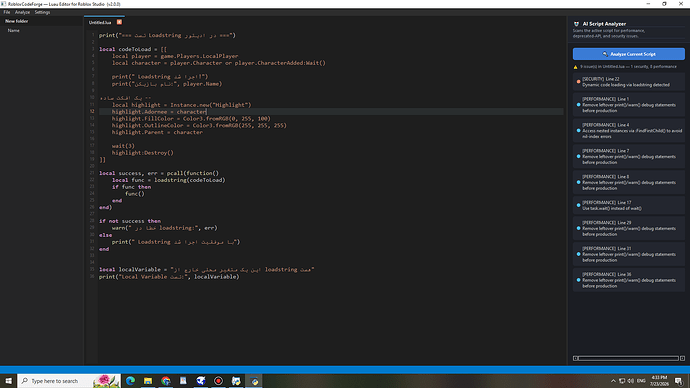Viewport: 690px width, 388px height.
Task: Click the analyzer scrollbar right arrow
Action: tap(682, 358)
